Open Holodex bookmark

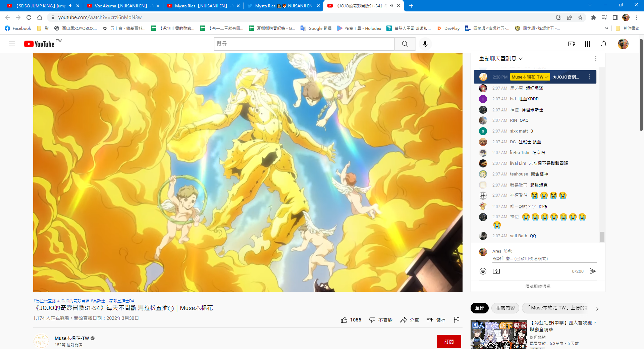[x=359, y=29]
